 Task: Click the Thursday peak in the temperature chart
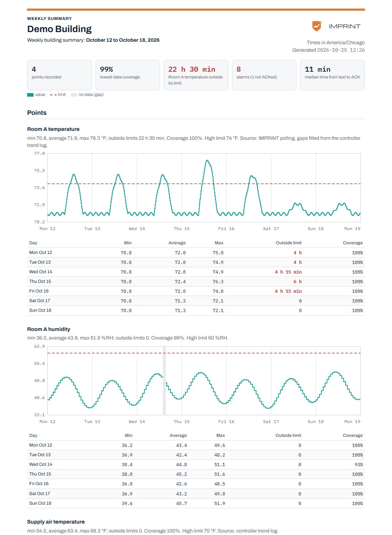(x=207, y=161)
